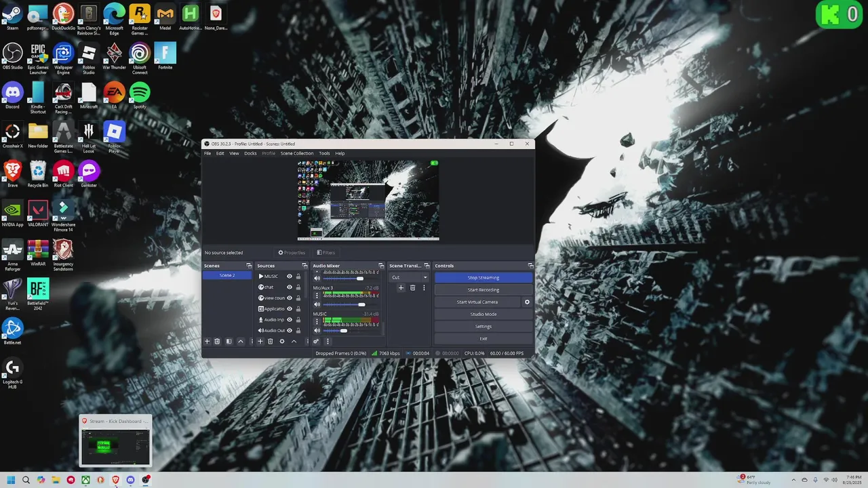Click the Exit button in Controls
Screen dimensions: 868x488
(483, 339)
